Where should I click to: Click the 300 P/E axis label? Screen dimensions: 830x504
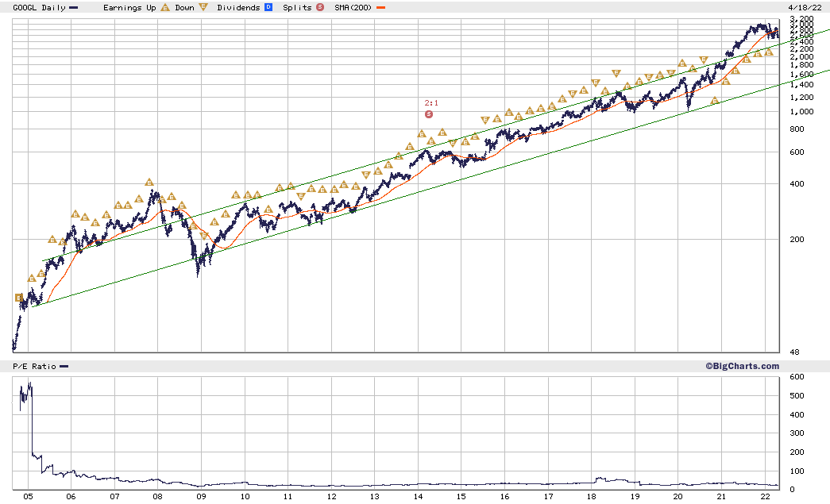pos(797,433)
